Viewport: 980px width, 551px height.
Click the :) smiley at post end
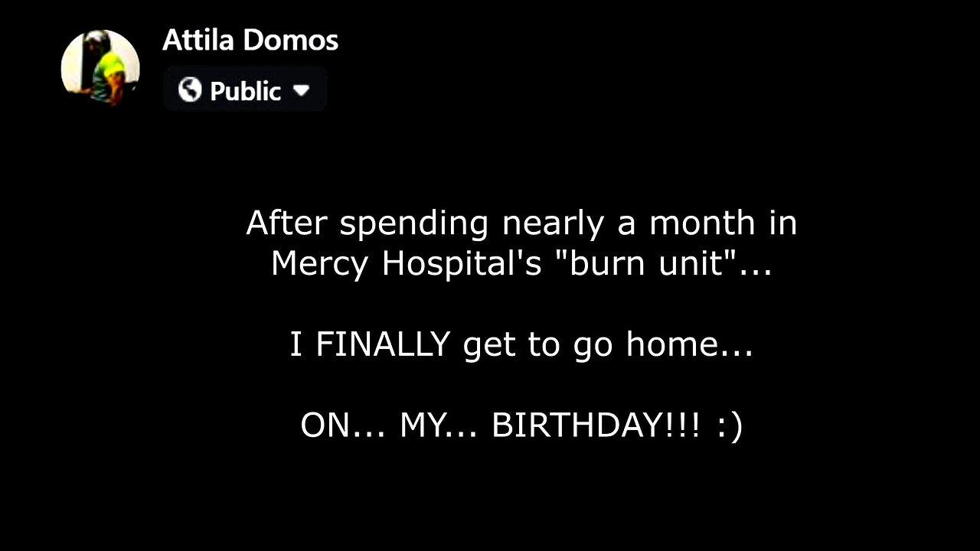tap(730, 425)
